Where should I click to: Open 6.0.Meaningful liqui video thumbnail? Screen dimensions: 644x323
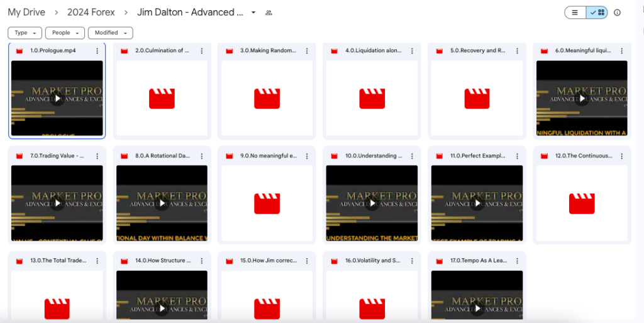tap(582, 98)
